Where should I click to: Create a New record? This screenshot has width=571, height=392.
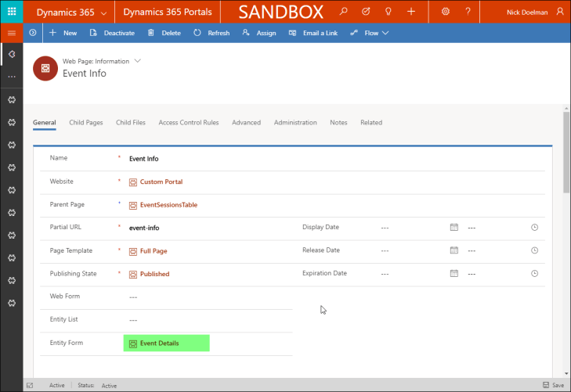tap(63, 33)
